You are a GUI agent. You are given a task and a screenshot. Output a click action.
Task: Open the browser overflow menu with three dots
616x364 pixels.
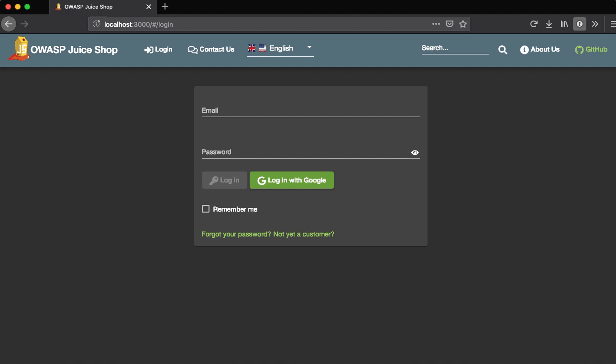436,23
